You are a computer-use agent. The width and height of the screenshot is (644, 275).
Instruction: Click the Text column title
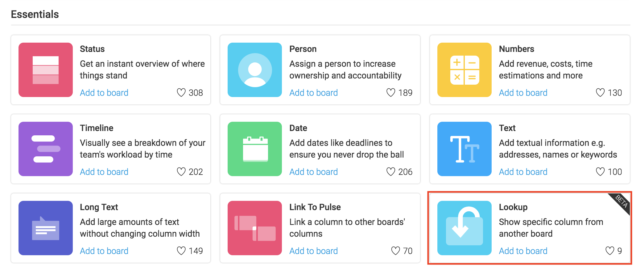507,128
